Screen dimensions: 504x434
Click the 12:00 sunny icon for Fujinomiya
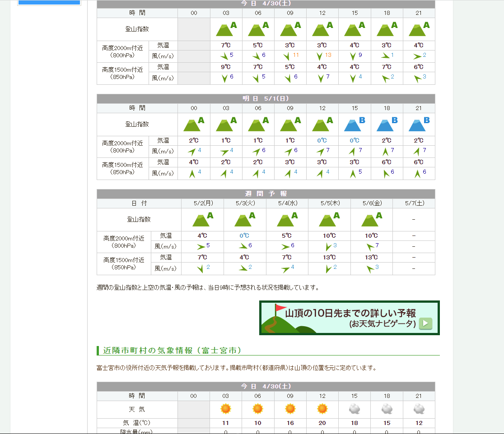coord(322,409)
